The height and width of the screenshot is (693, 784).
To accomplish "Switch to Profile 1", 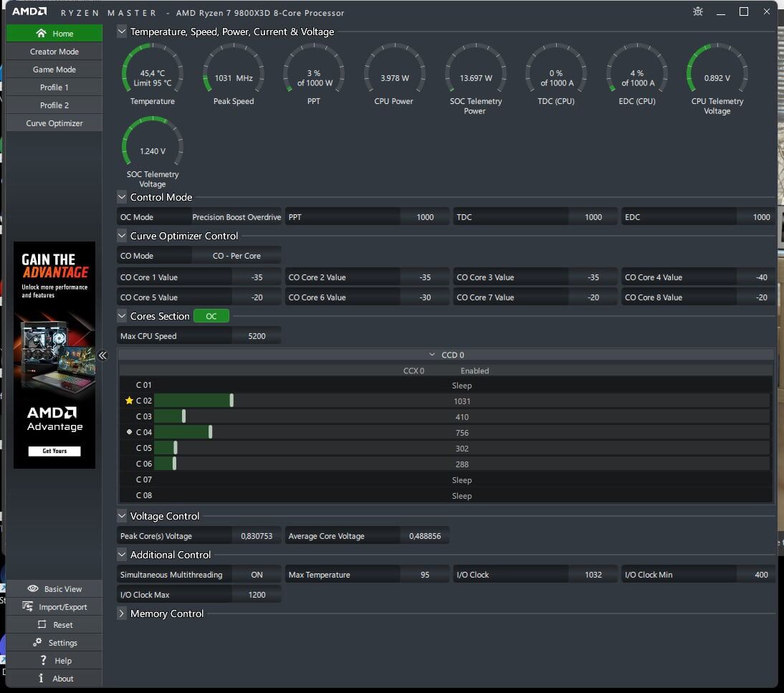I will 54,87.
